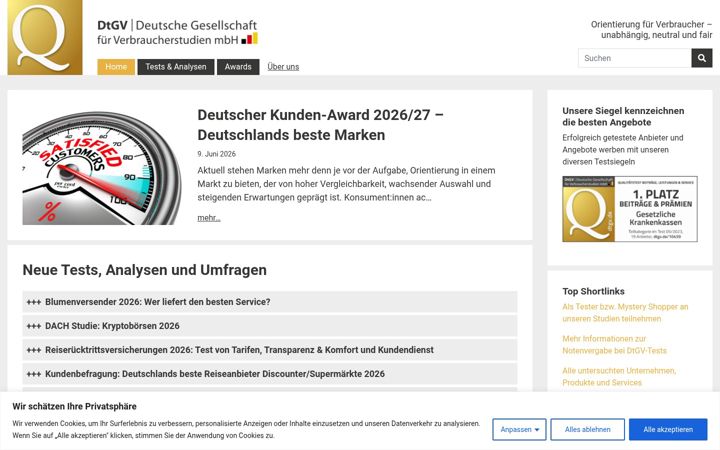This screenshot has height=450, width=720.
Task: Click the DtGV Deutsche Gesellschaft title text
Action: 177,32
